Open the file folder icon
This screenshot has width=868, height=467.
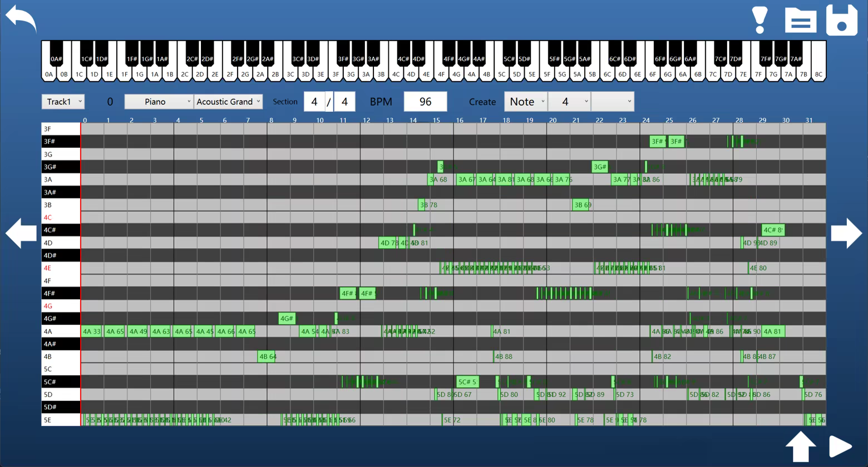click(800, 21)
